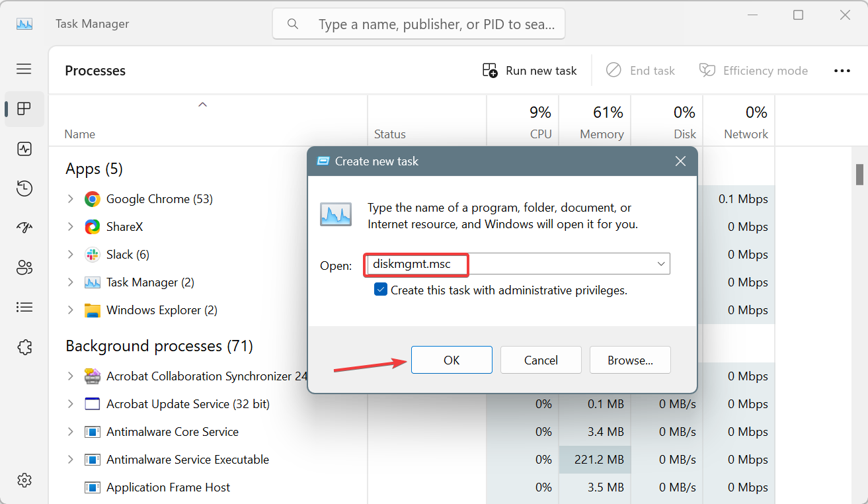The width and height of the screenshot is (868, 504).
Task: Click the Efficiency mode button
Action: (754, 71)
